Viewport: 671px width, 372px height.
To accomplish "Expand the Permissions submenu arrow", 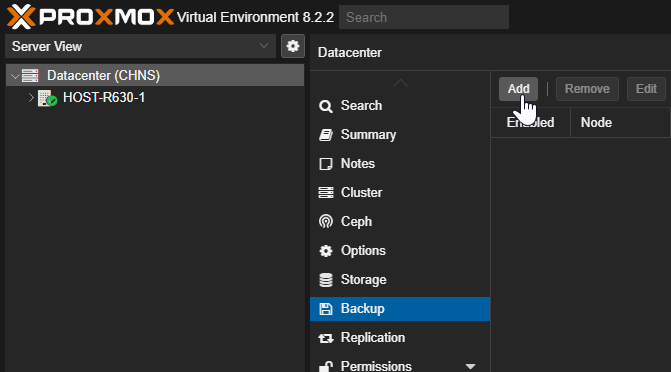I will [x=470, y=366].
